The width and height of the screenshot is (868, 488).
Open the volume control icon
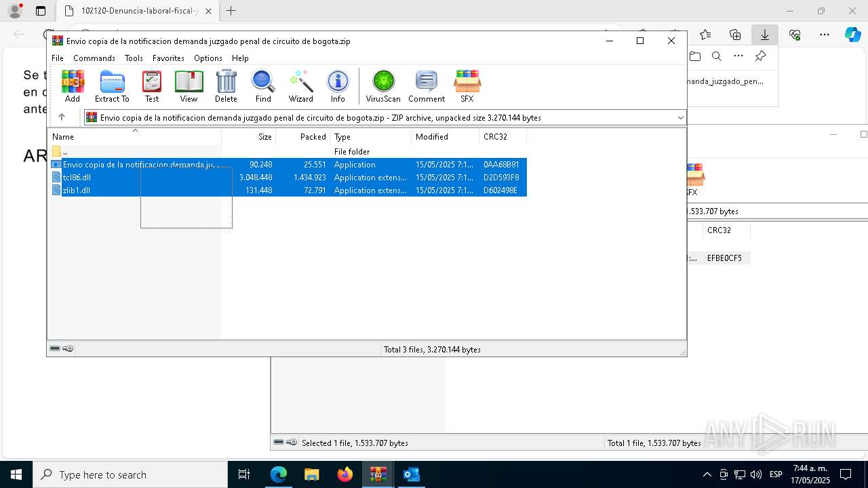tap(756, 474)
